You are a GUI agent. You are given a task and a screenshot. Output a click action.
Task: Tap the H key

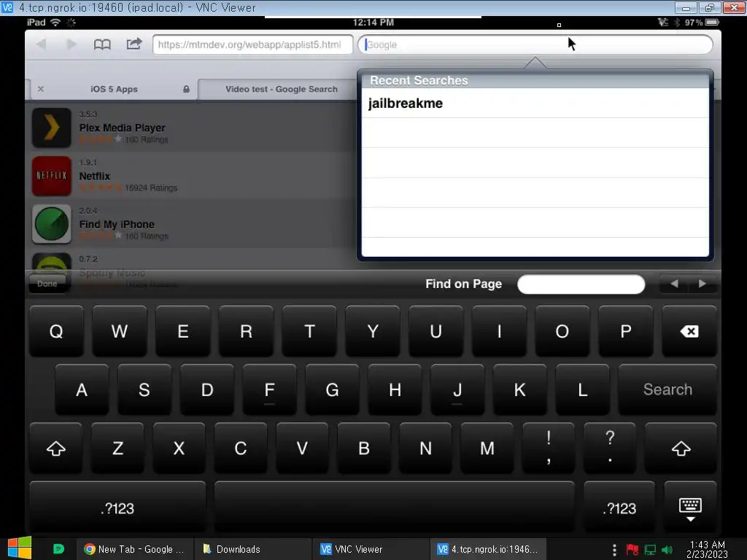[x=395, y=390]
